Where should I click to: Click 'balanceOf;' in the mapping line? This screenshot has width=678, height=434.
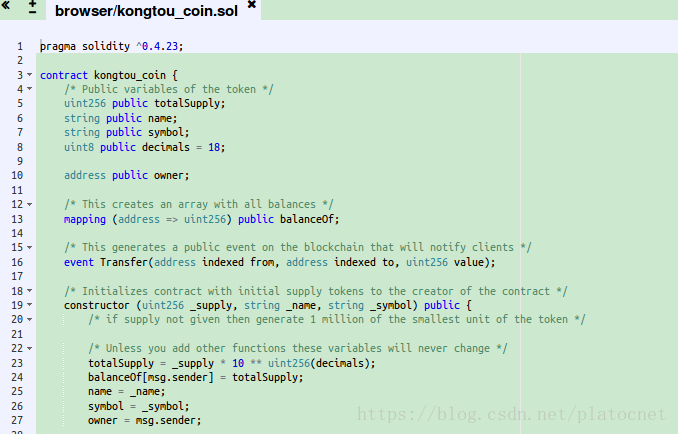(310, 219)
